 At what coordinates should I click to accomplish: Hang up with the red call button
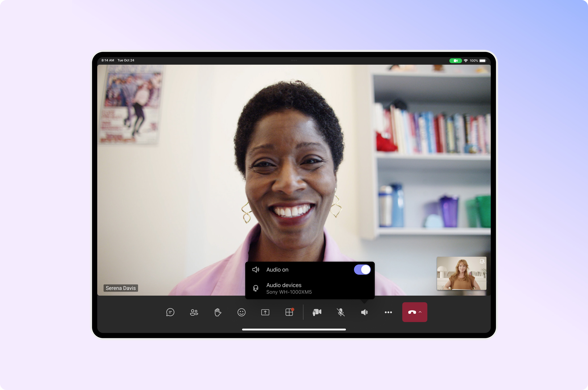412,312
